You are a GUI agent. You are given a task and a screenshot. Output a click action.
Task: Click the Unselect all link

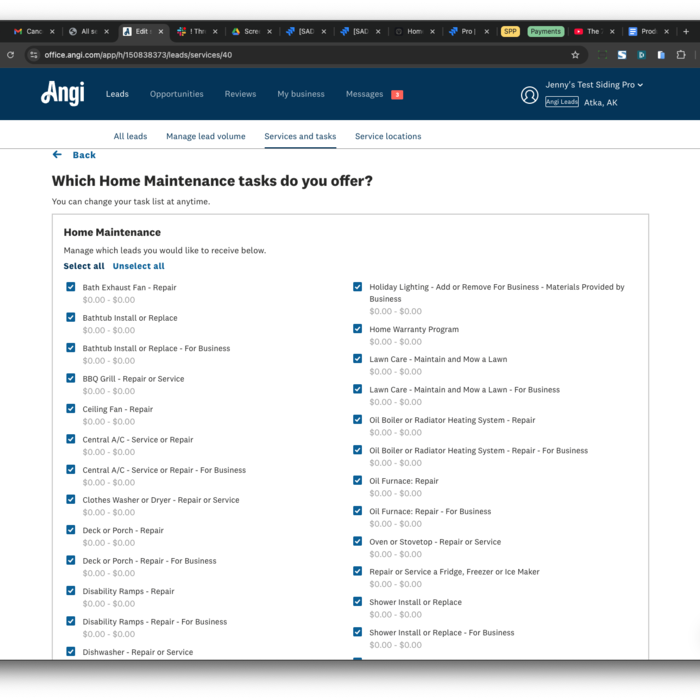coord(138,266)
